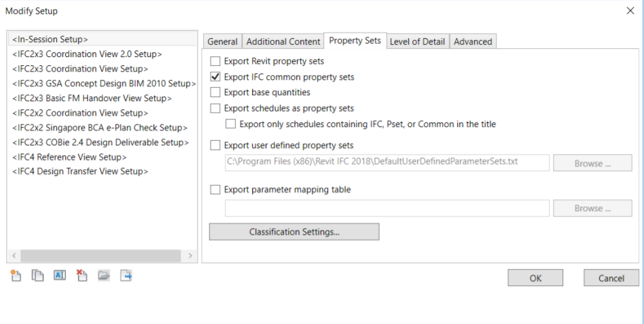
Task: Rename the selected setup with the text-field icon
Action: (60, 275)
